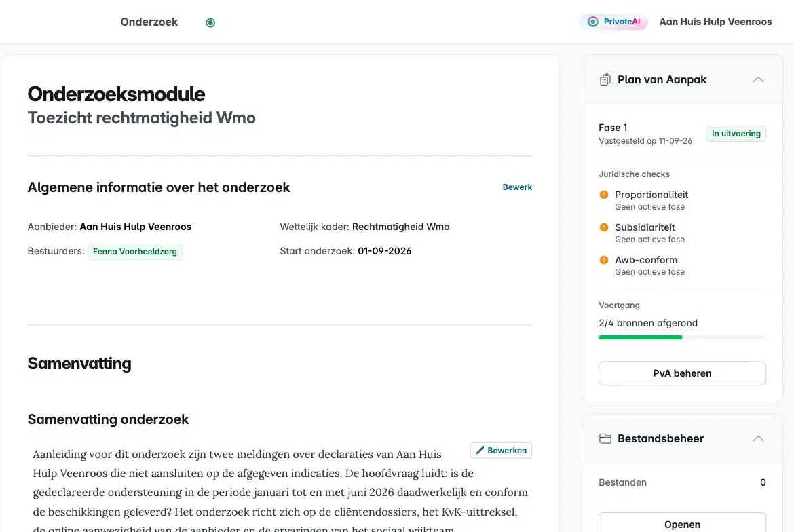Click the PrivateAI circle icon
The height and width of the screenshot is (532, 794).
coord(592,22)
